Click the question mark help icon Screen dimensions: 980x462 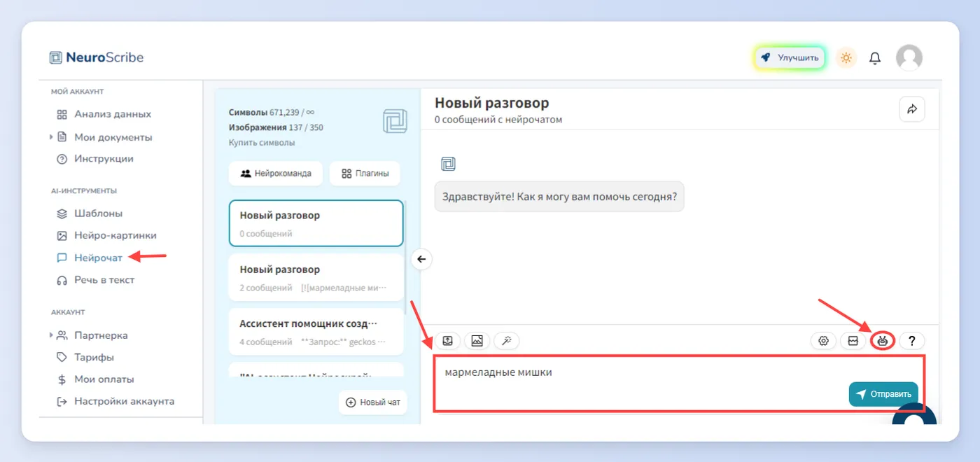pos(912,341)
